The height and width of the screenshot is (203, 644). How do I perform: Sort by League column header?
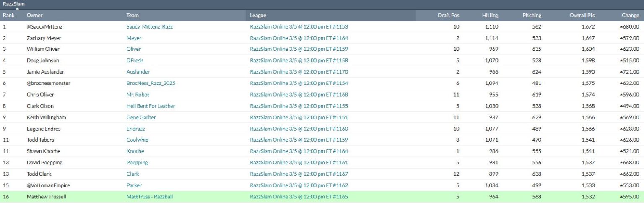coord(258,15)
